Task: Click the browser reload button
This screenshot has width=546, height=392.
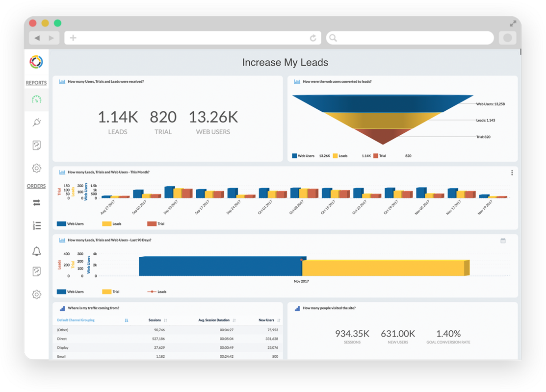Action: coord(313,38)
